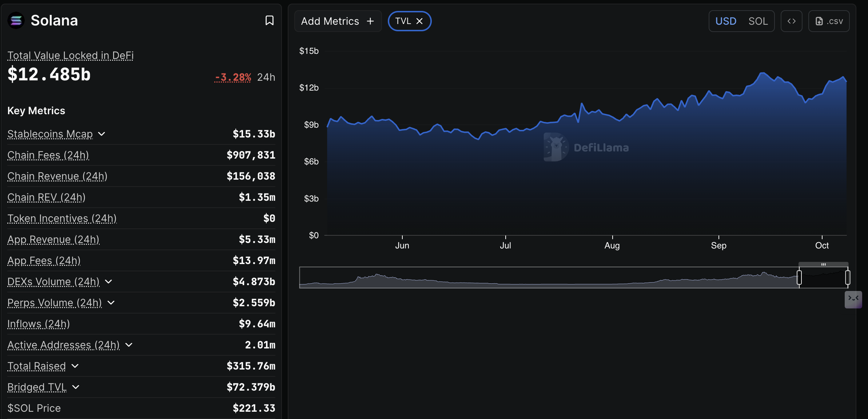Click the Solana logo icon
The width and height of the screenshot is (868, 419).
click(16, 20)
